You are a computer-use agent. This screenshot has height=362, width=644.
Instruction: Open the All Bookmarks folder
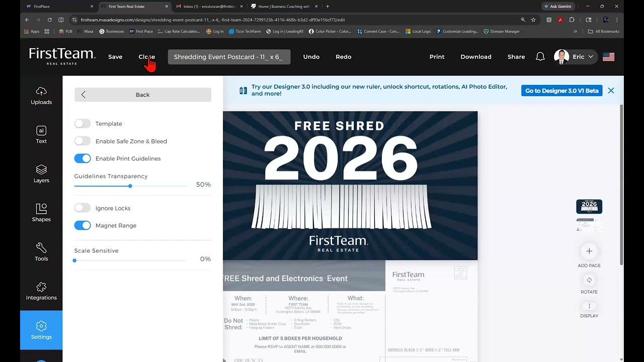click(x=604, y=31)
